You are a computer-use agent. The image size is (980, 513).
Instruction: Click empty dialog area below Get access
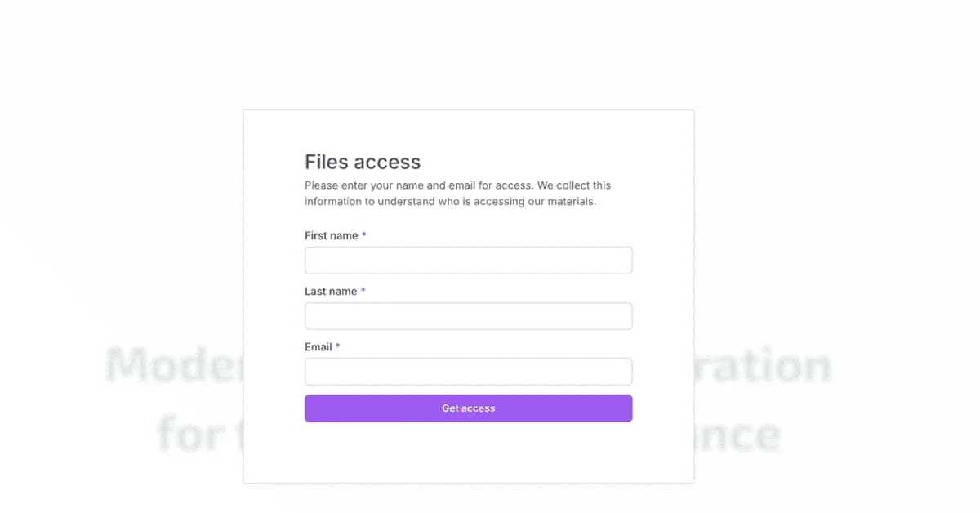(468, 453)
